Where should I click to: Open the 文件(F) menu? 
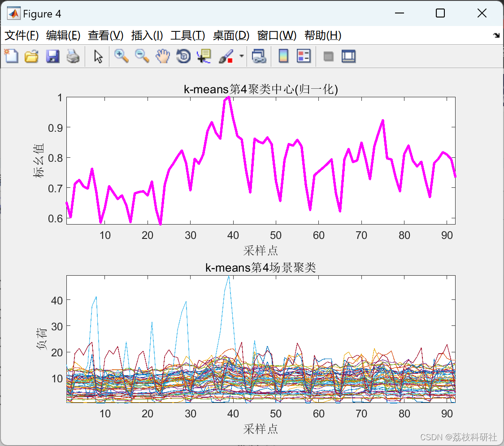(x=22, y=35)
